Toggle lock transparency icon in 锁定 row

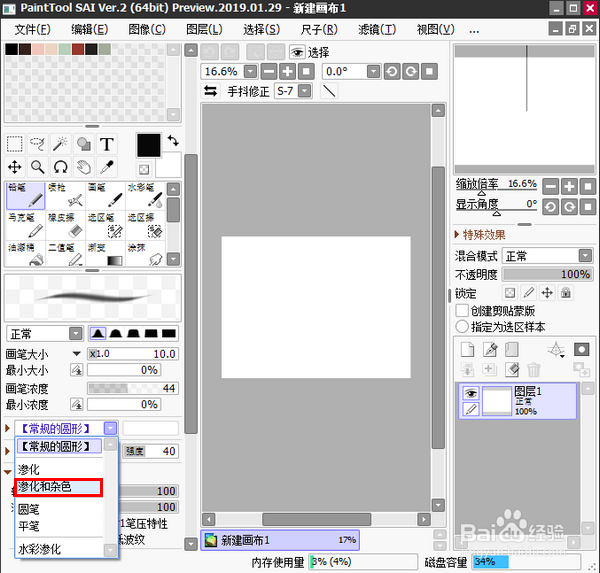510,293
